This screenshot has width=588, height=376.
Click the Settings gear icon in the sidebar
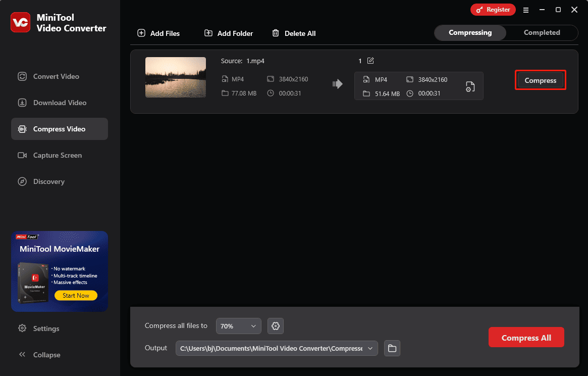pos(22,328)
